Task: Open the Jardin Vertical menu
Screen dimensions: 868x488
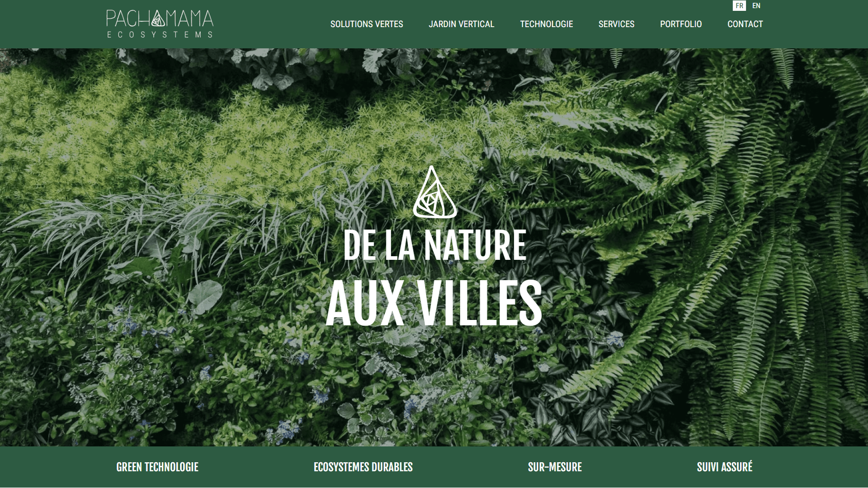Action: [x=462, y=24]
